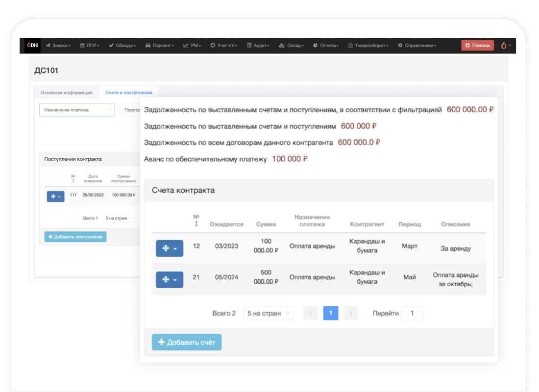Open action menu for invoice 21
Screen dimensions: 539x392
(x=170, y=280)
